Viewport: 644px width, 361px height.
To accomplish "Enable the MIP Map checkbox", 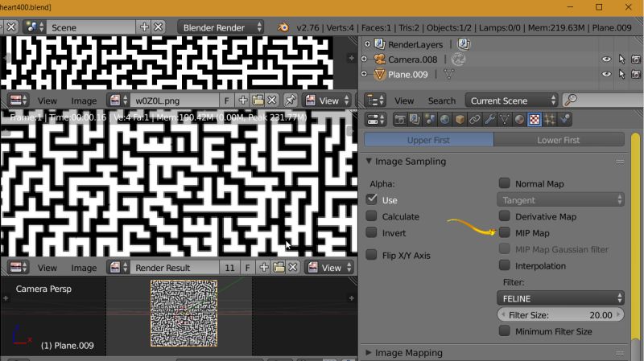I will [x=505, y=232].
